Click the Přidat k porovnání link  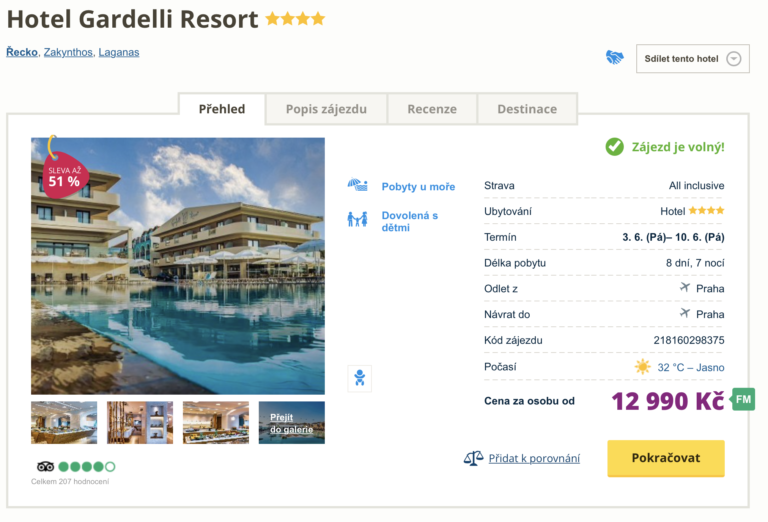tap(534, 458)
